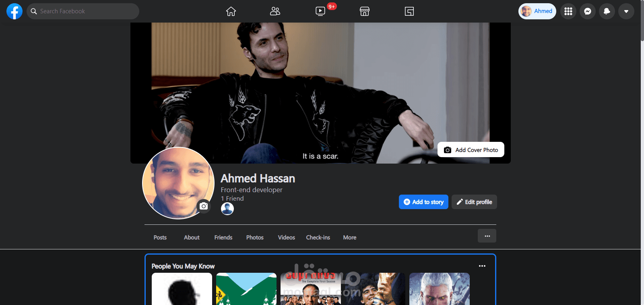Click the Ahmed profile chip in header

(x=537, y=11)
